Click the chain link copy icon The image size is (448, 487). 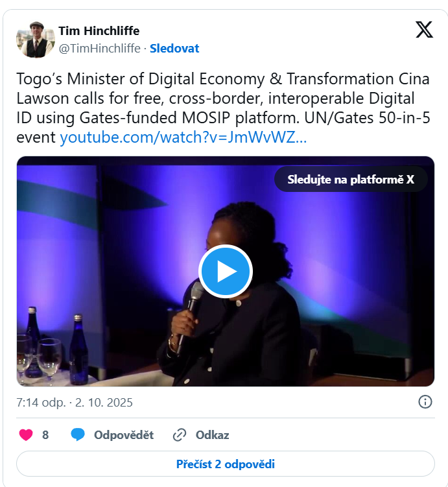(x=180, y=435)
